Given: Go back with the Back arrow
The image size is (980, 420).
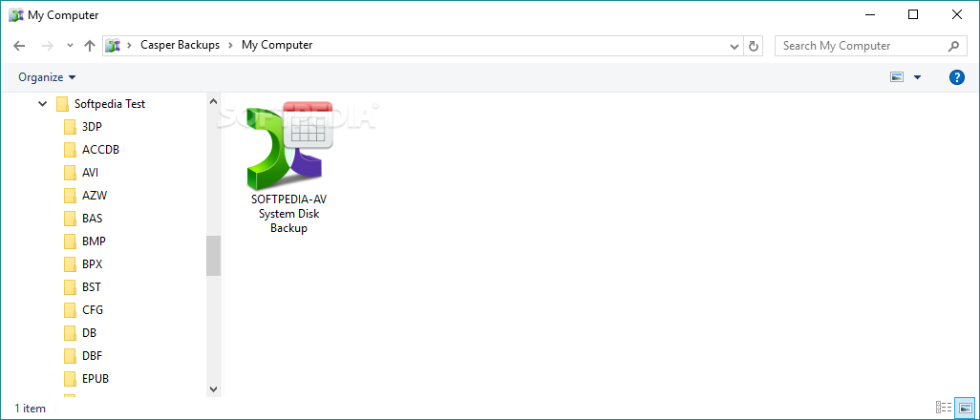Looking at the screenshot, I should point(19,46).
